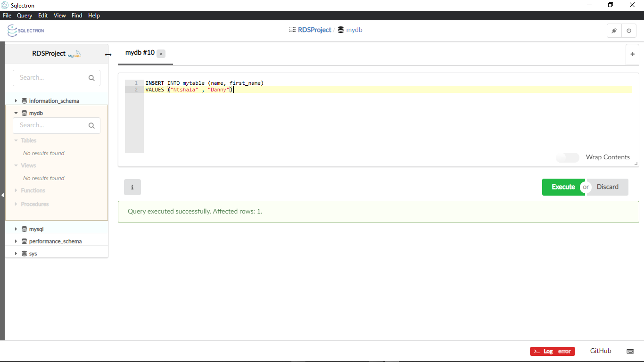Click the Sqlectron logo
This screenshot has width=644, height=362.
pyautogui.click(x=26, y=31)
